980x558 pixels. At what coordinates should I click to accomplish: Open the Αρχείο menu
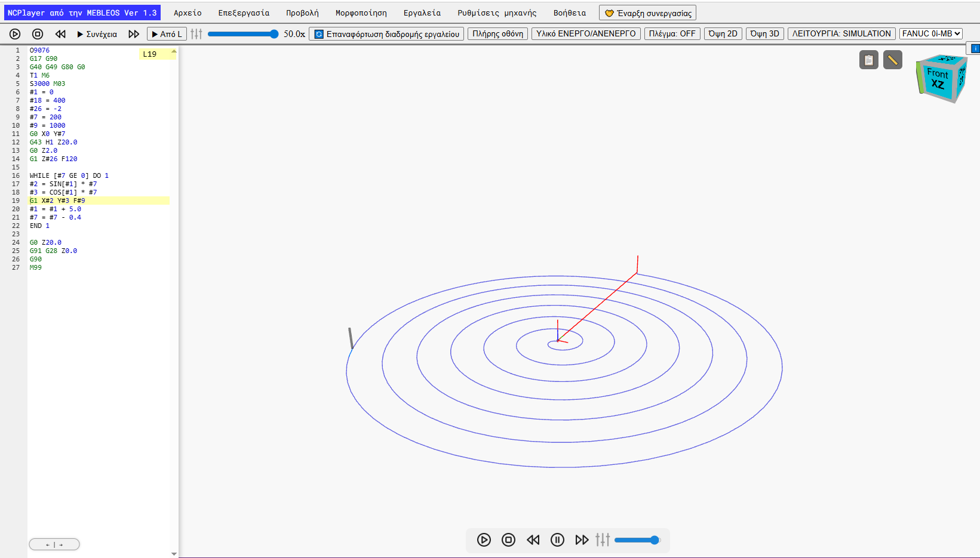pos(188,13)
